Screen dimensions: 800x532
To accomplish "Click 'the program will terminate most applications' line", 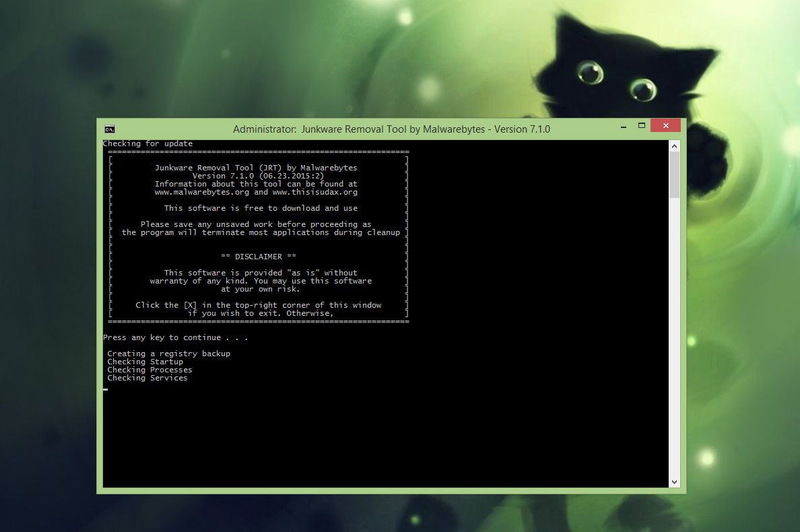I will click(x=261, y=232).
